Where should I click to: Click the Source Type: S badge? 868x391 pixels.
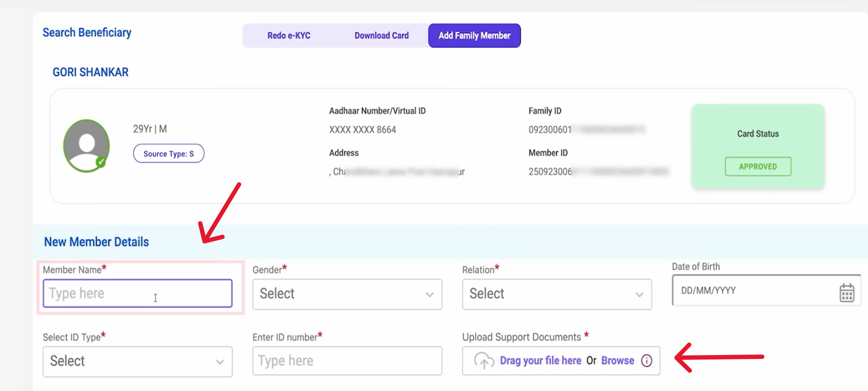click(168, 153)
